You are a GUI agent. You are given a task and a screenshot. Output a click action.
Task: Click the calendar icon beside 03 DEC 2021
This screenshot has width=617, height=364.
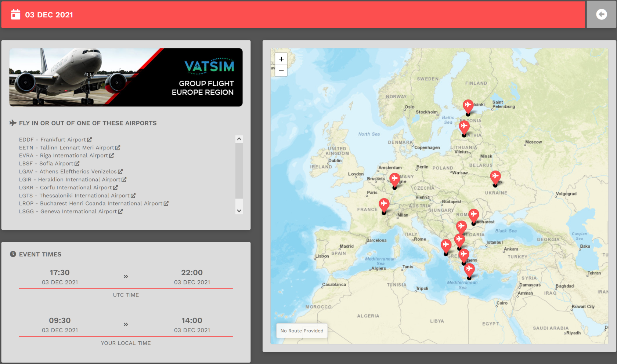(15, 14)
